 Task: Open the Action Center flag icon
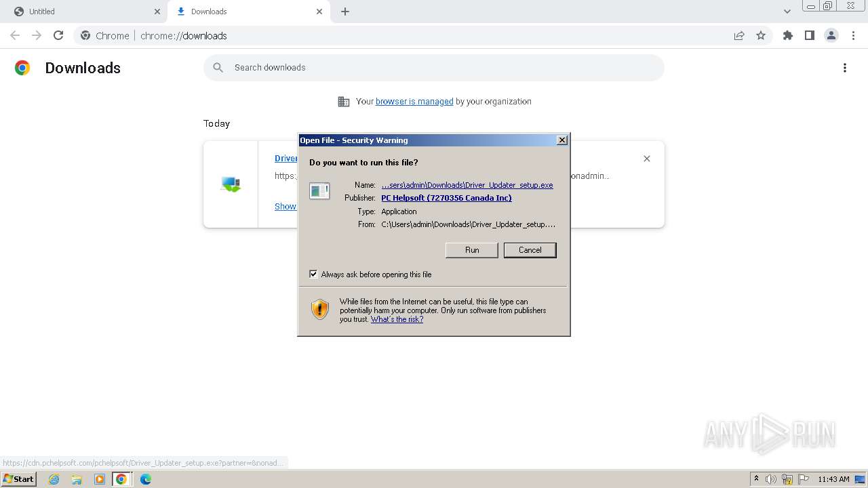[804, 479]
